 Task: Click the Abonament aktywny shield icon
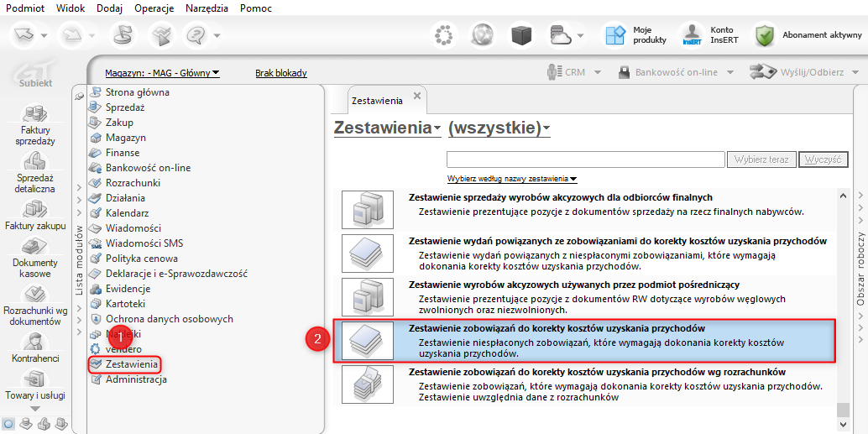(x=765, y=35)
